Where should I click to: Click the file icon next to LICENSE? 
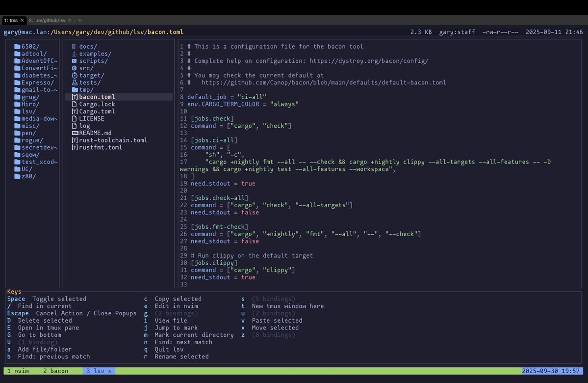pyautogui.click(x=74, y=119)
